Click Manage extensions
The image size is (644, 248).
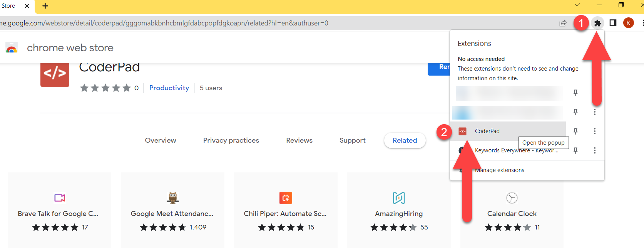click(x=499, y=170)
